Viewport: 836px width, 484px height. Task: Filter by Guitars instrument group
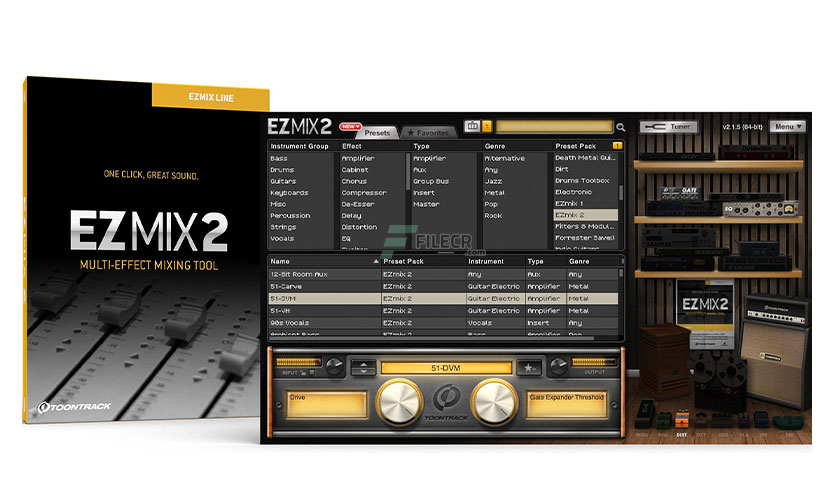click(x=283, y=181)
